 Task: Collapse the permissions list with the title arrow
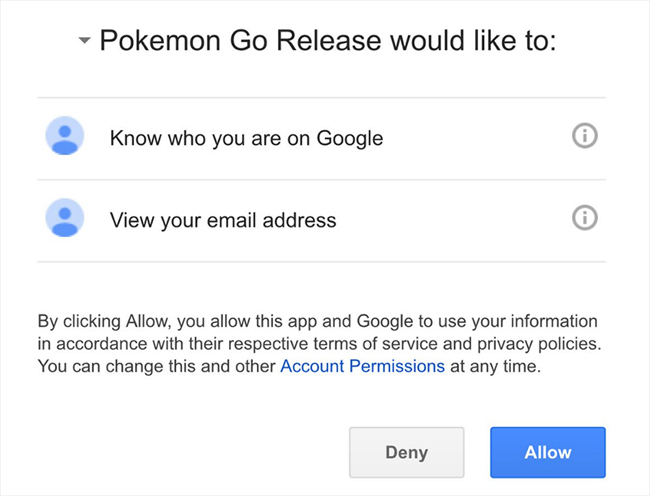click(84, 42)
